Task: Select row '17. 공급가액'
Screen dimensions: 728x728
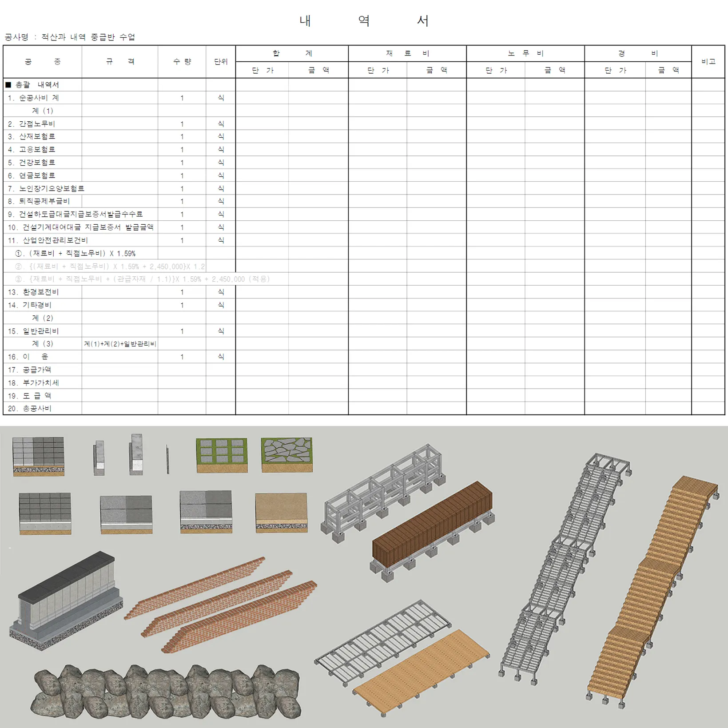Action: coord(364,370)
